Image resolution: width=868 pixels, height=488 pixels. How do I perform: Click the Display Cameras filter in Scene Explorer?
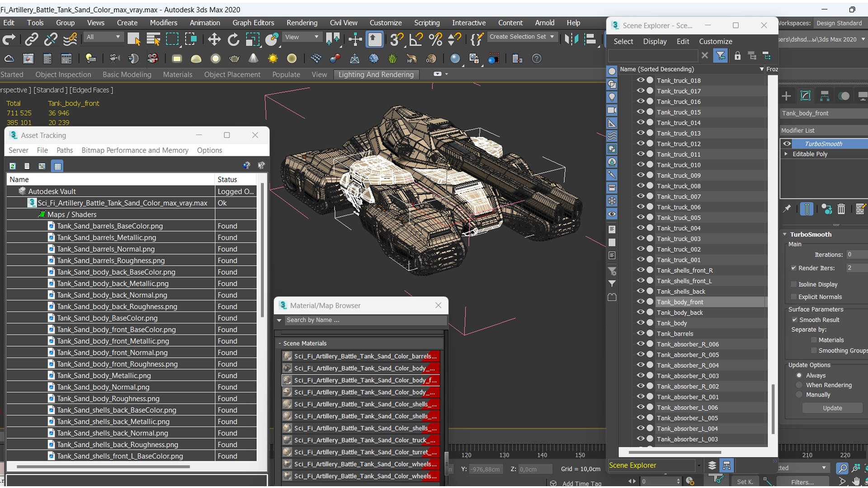pos(612,110)
